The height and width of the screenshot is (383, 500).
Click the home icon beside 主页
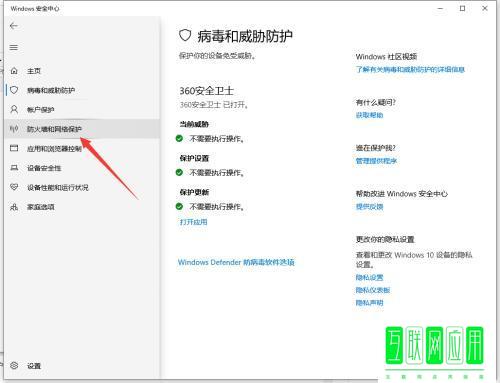tap(14, 71)
